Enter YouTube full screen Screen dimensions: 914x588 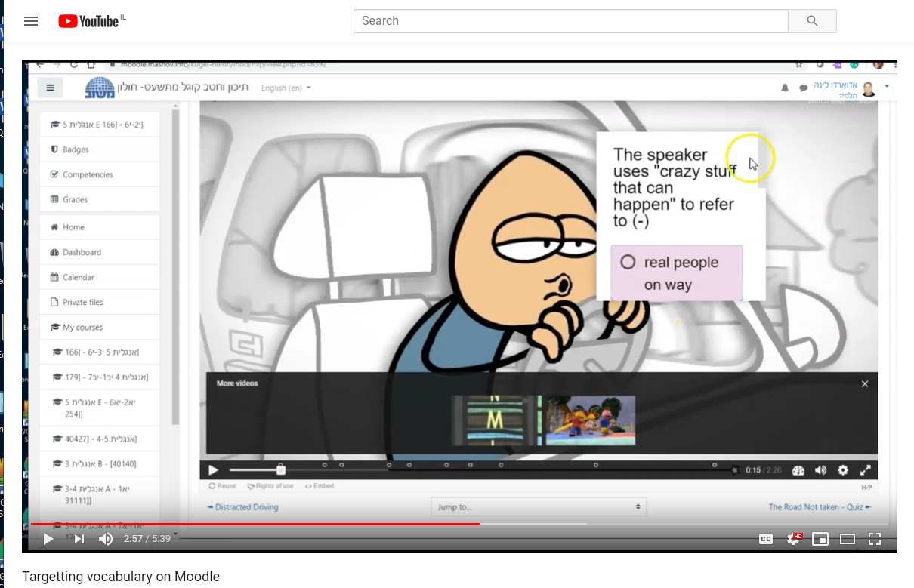(875, 539)
